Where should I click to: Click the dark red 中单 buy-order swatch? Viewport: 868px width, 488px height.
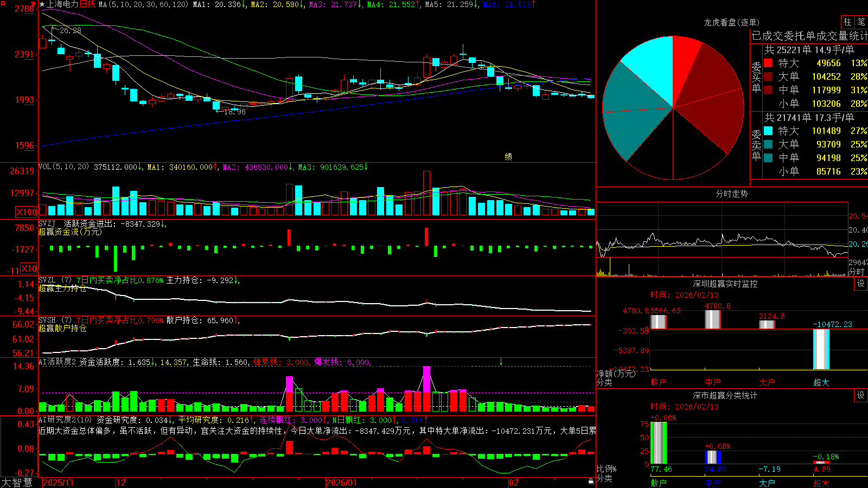coord(768,90)
